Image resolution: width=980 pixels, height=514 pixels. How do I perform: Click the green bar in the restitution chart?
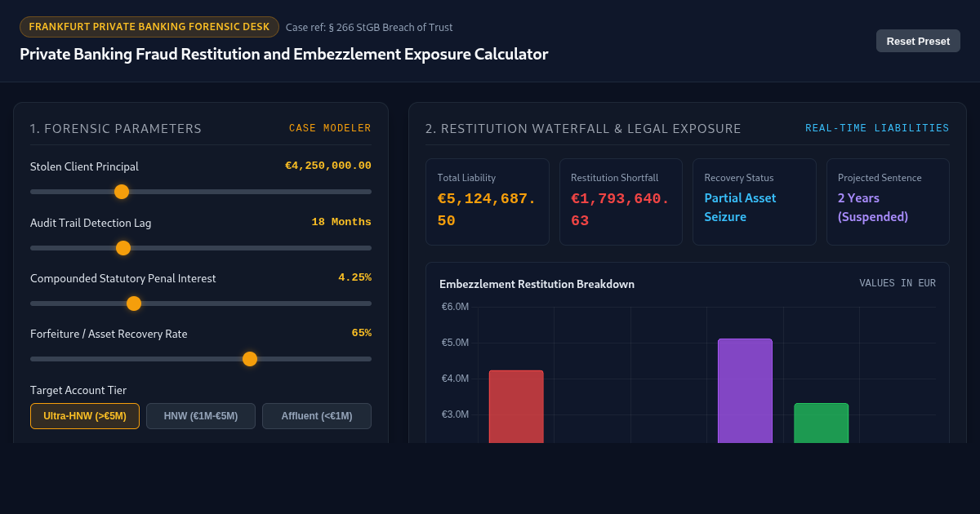(822, 423)
